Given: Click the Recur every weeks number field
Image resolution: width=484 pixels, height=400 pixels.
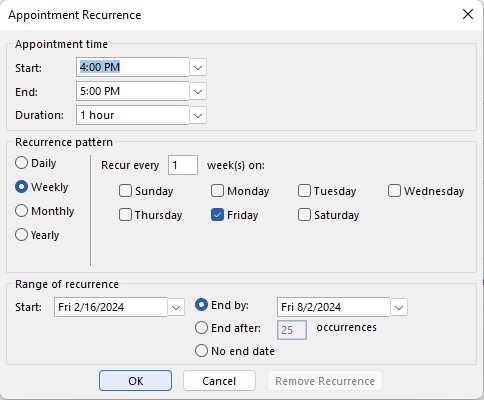Looking at the screenshot, I should pos(183,165).
